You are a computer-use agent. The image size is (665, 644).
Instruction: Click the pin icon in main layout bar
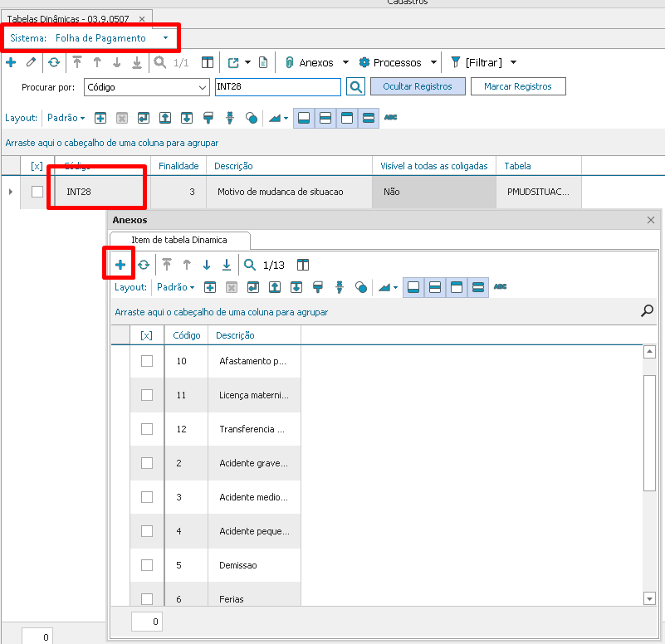click(230, 118)
